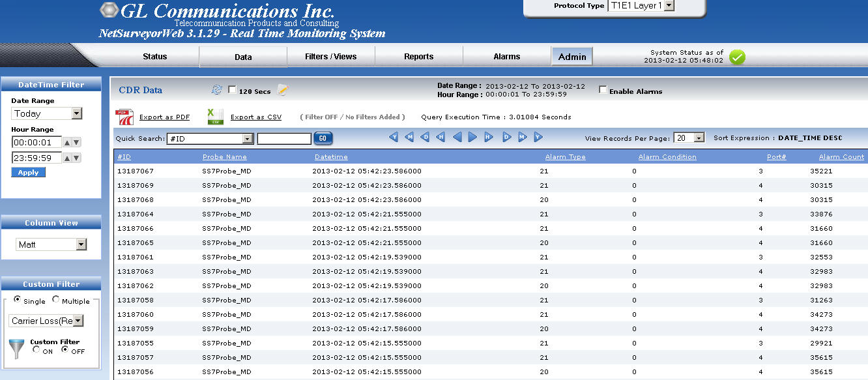Click the refresh icon beside CDR Data
This screenshot has width=868, height=380.
tap(217, 90)
